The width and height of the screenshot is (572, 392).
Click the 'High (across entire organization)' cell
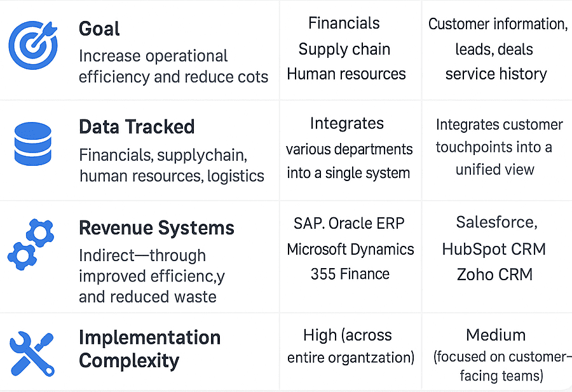click(350, 346)
